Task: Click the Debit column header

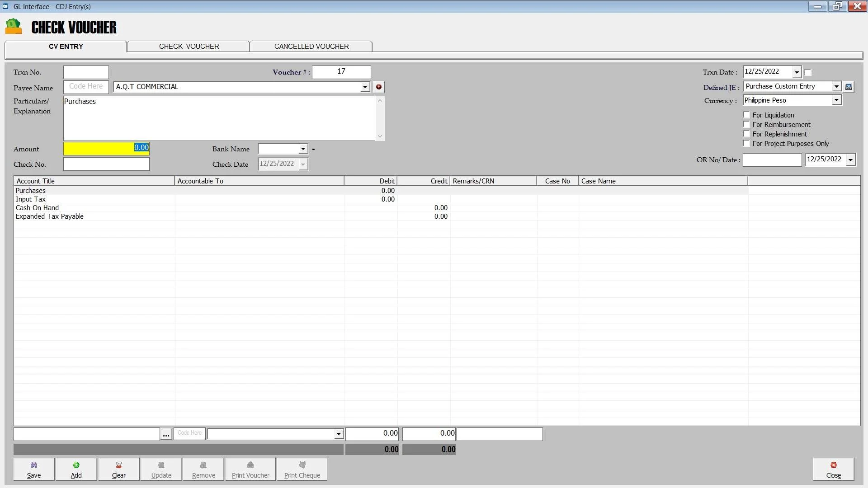Action: [x=371, y=181]
